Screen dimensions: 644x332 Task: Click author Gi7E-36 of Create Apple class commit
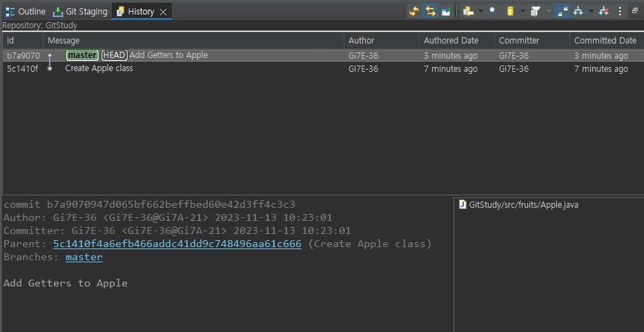click(x=363, y=68)
